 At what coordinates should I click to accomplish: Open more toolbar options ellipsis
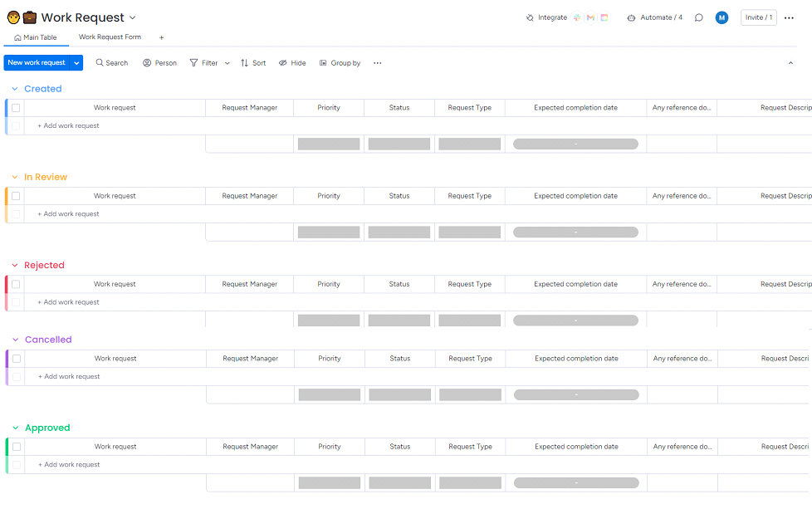point(378,62)
